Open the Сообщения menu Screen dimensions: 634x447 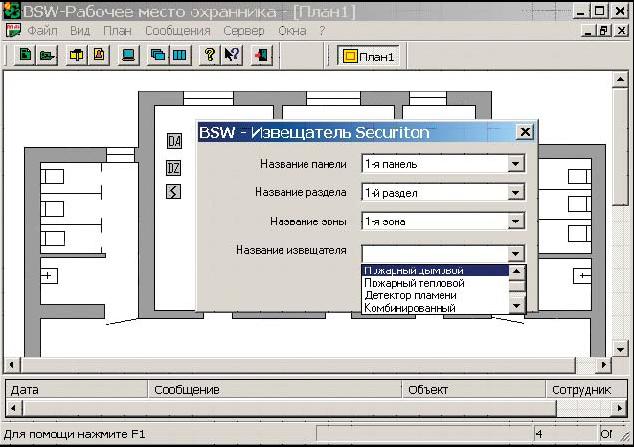tap(178, 31)
